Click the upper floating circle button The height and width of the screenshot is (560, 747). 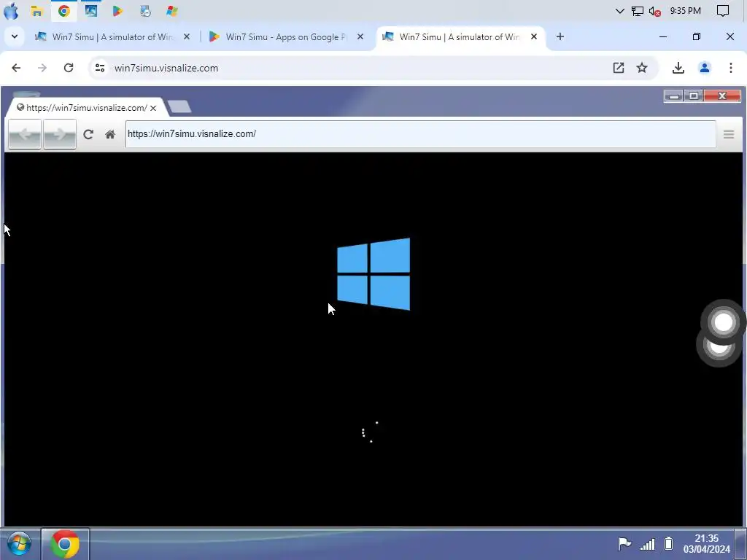click(x=724, y=322)
